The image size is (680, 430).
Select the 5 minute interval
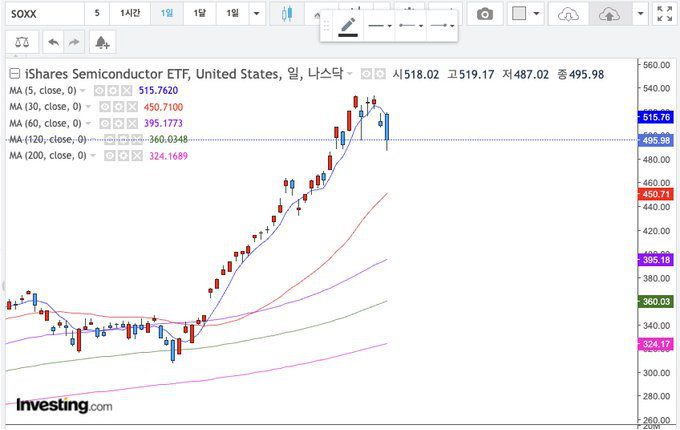(x=97, y=13)
